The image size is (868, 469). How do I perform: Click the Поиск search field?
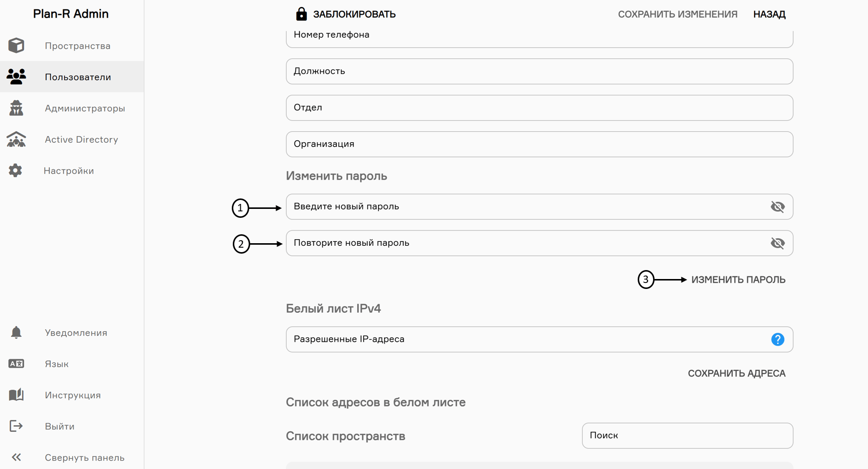coord(687,436)
